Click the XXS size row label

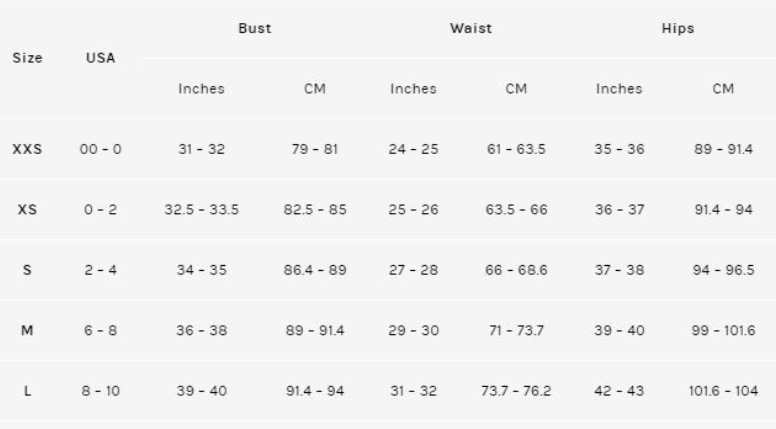[27, 149]
